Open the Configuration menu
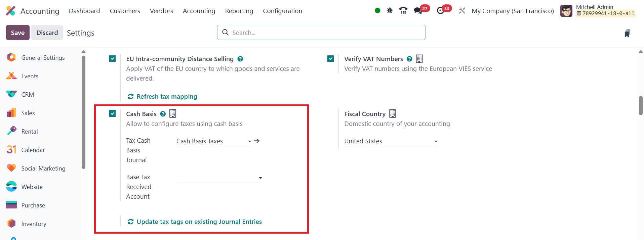This screenshot has height=240, width=644. 282,11
